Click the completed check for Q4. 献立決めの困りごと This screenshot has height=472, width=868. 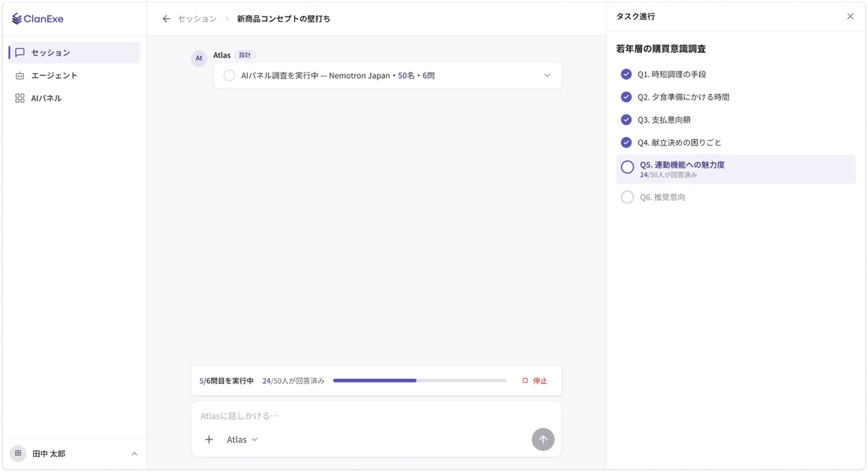pyautogui.click(x=626, y=142)
